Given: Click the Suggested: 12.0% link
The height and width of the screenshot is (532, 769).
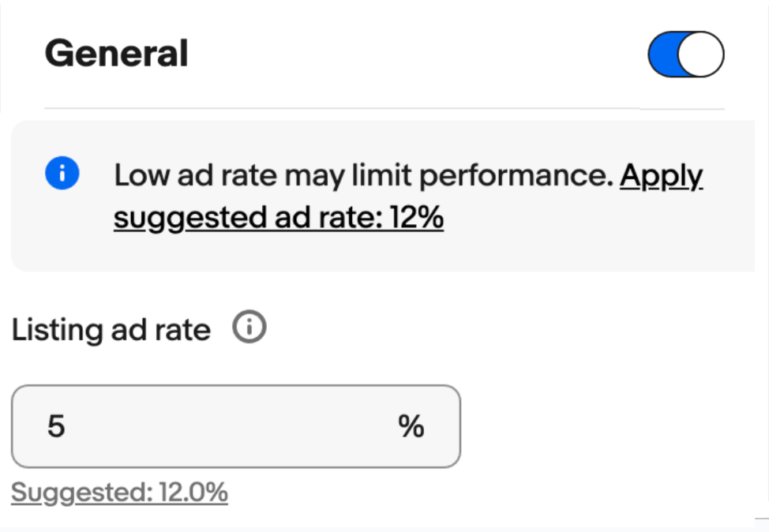Looking at the screenshot, I should [119, 493].
